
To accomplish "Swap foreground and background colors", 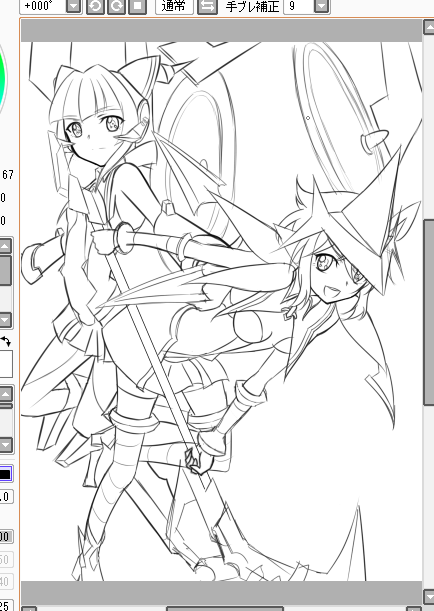I will pos(5,341).
